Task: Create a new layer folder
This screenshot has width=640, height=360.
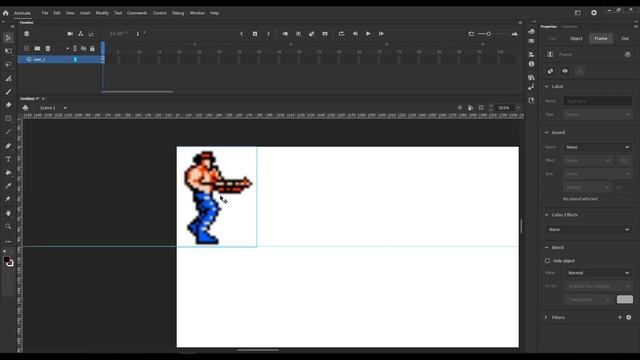Action: (x=37, y=49)
